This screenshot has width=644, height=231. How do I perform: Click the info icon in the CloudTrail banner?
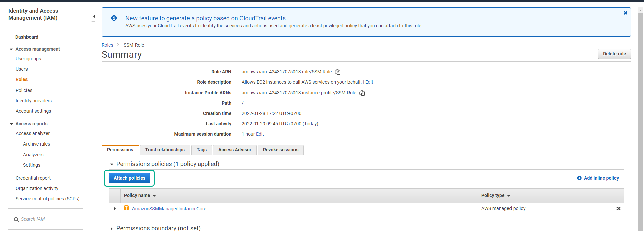(x=114, y=18)
